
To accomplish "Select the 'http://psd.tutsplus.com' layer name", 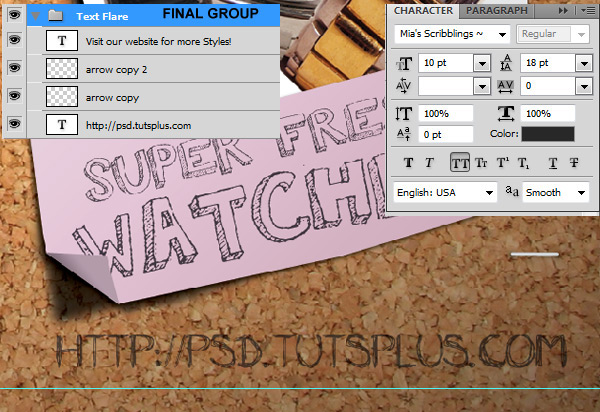I will (138, 125).
